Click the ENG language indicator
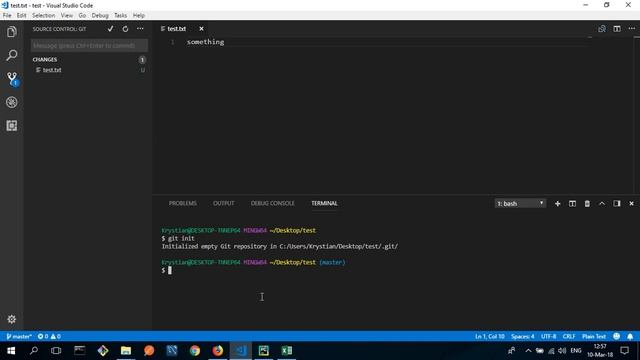The width and height of the screenshot is (640, 360). [576, 350]
